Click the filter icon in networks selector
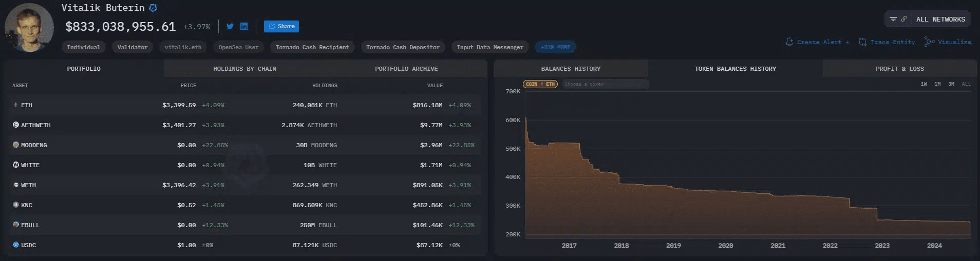 [x=893, y=19]
